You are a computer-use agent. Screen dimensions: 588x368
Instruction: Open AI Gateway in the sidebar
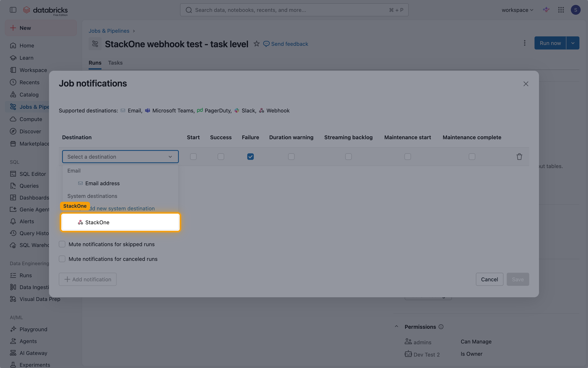33,353
